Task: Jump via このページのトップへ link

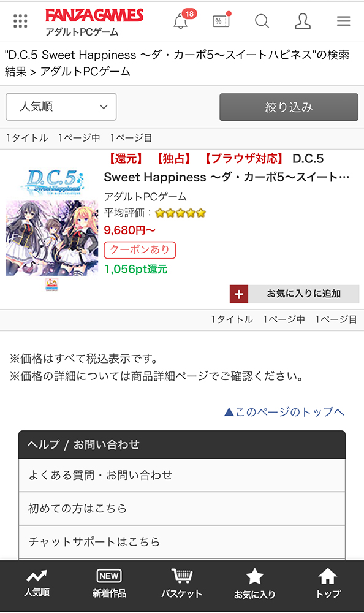Action: pyautogui.click(x=284, y=412)
